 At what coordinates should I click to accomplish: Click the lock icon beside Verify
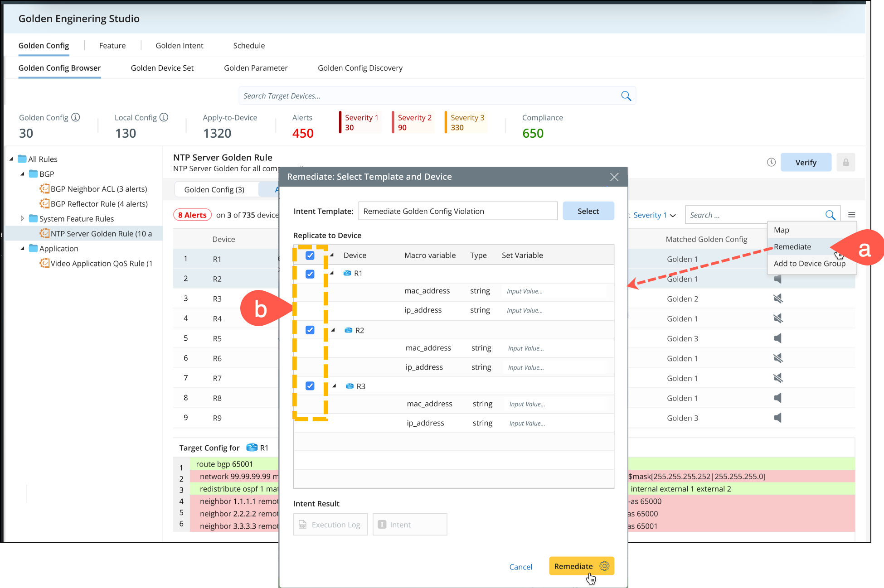[x=845, y=162]
